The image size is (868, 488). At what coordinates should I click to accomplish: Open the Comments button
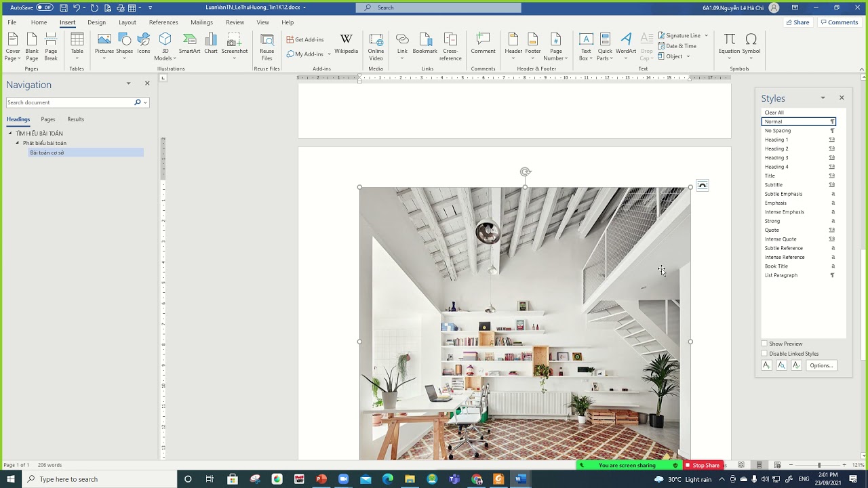[x=840, y=22]
